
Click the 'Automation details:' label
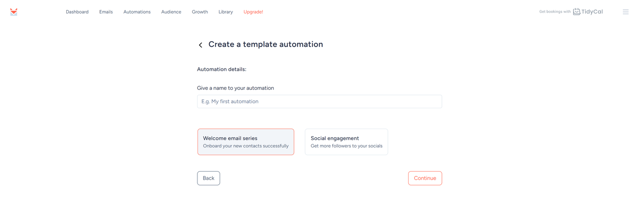pyautogui.click(x=222, y=69)
